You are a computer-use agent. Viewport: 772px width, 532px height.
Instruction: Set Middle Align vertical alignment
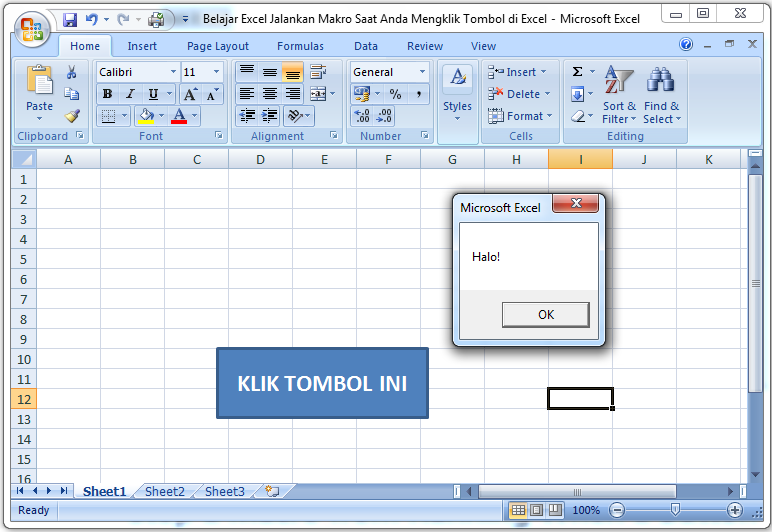click(x=269, y=72)
